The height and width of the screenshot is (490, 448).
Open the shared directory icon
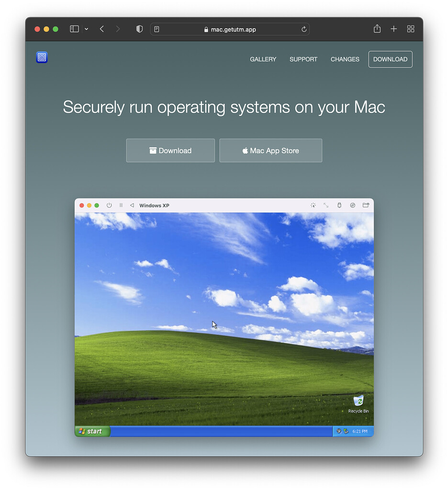click(366, 205)
